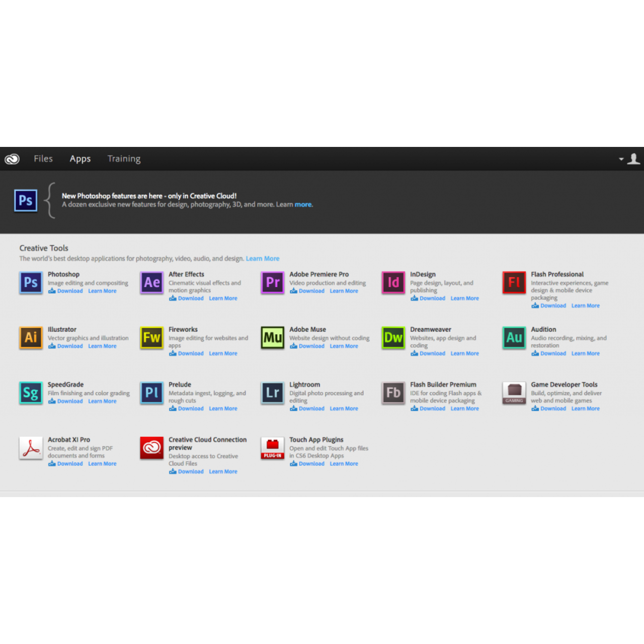The height and width of the screenshot is (644, 644).
Task: Click the SpeedGrade Sg icon
Action: 31,392
